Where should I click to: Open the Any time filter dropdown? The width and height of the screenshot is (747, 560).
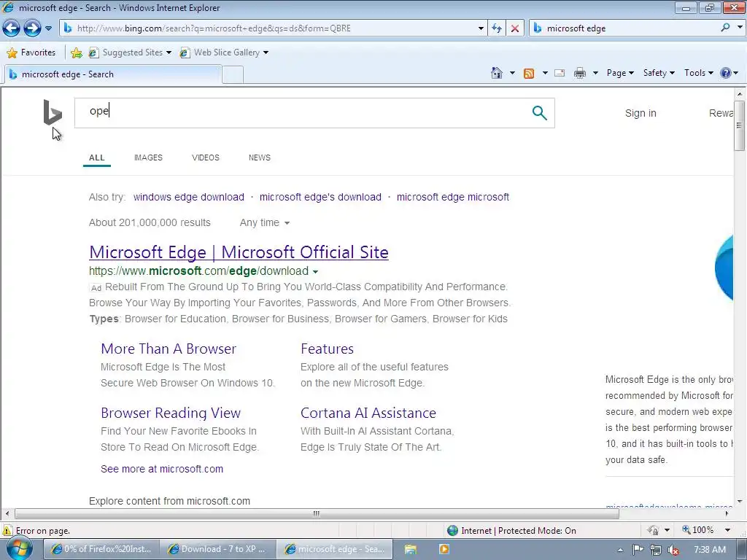(x=264, y=223)
